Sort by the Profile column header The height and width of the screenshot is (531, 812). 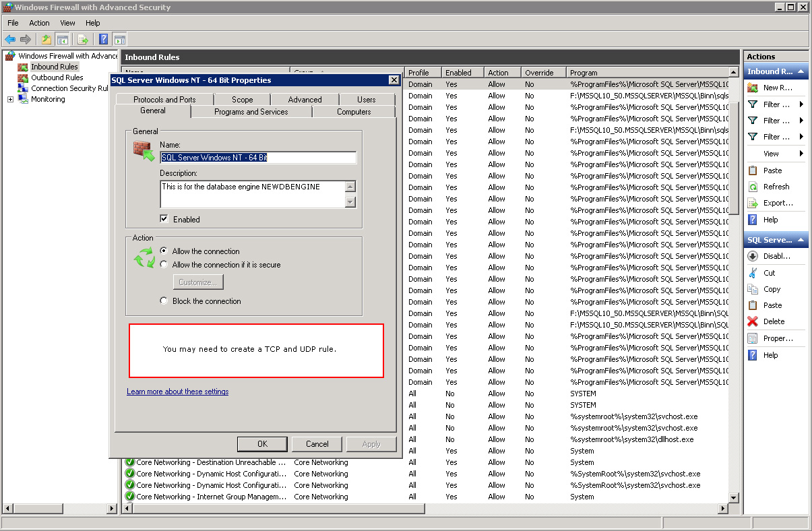coord(423,72)
